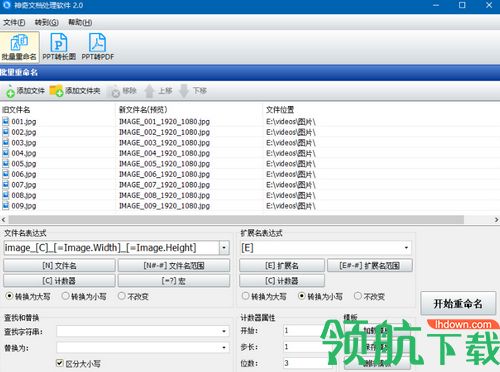This screenshot has width=500, height=372.
Task: Open the PPT转PDF tool
Action: [x=97, y=47]
